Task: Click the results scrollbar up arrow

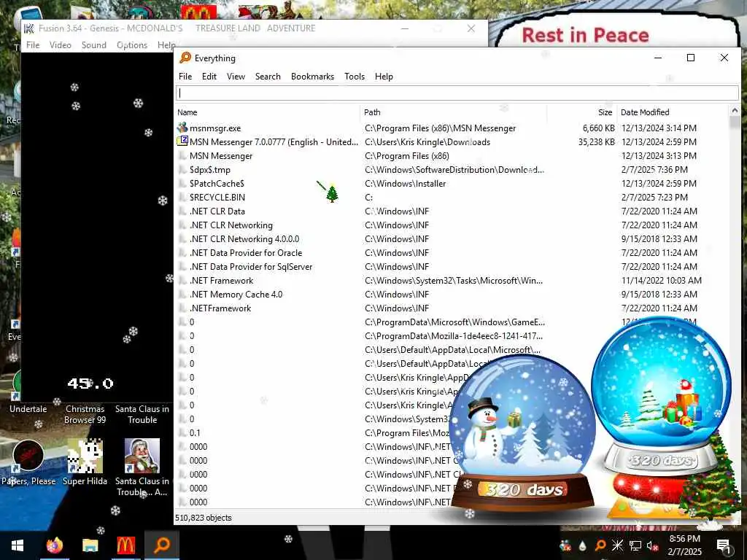Action: (735, 111)
